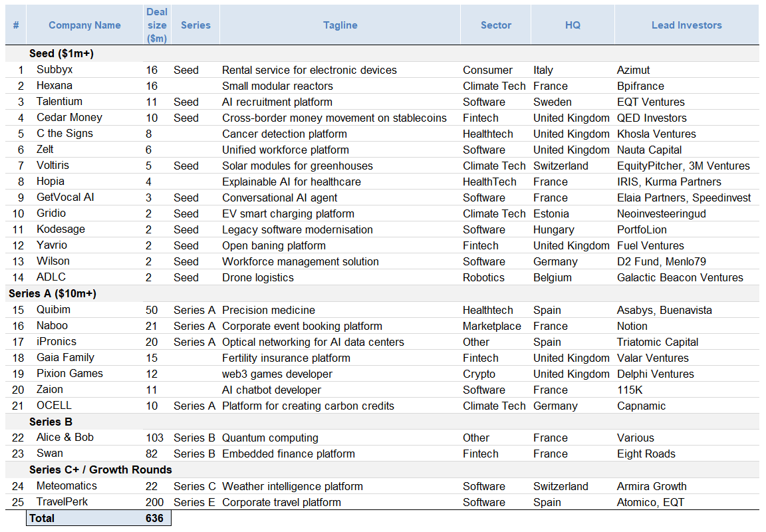Click the Alice & Bob company name
This screenshot has width=766, height=532.
pyautogui.click(x=65, y=438)
